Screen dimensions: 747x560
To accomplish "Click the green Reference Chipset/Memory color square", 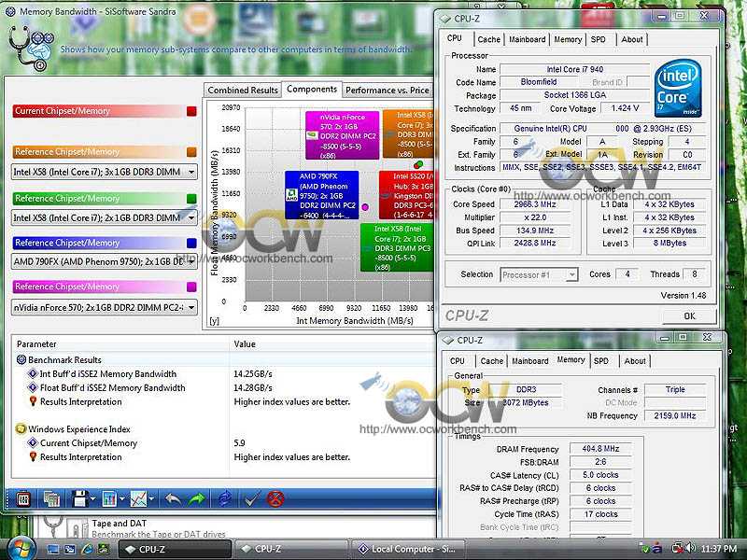I will 191,199.
